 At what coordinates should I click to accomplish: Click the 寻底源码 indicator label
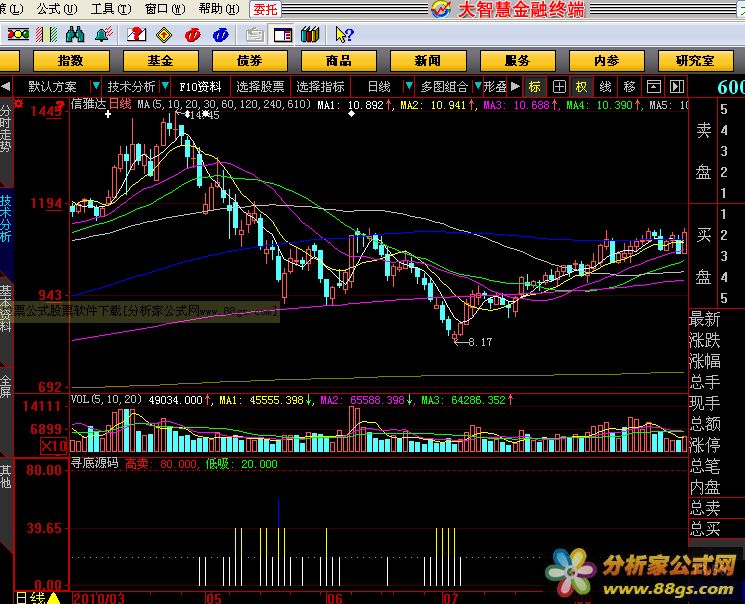point(95,463)
